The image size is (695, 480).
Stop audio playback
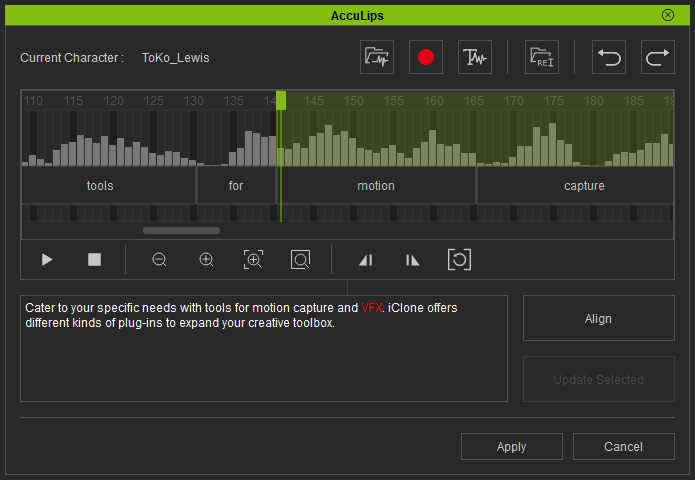[x=95, y=260]
